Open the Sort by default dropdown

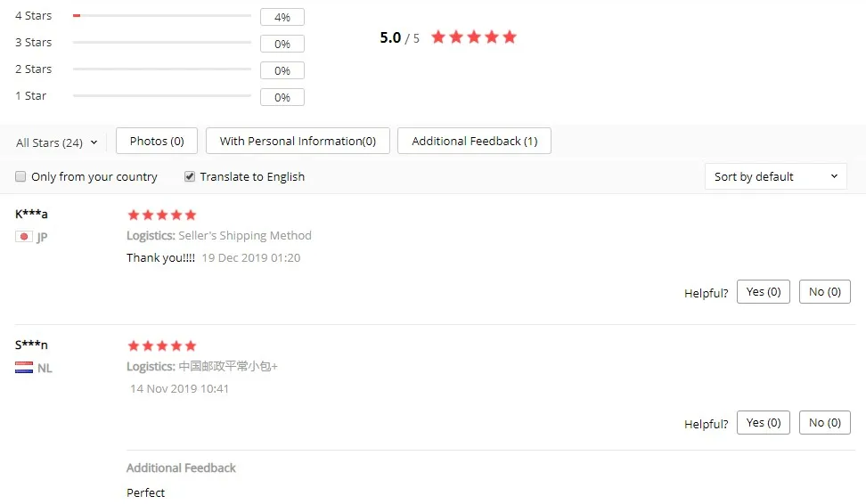click(776, 176)
